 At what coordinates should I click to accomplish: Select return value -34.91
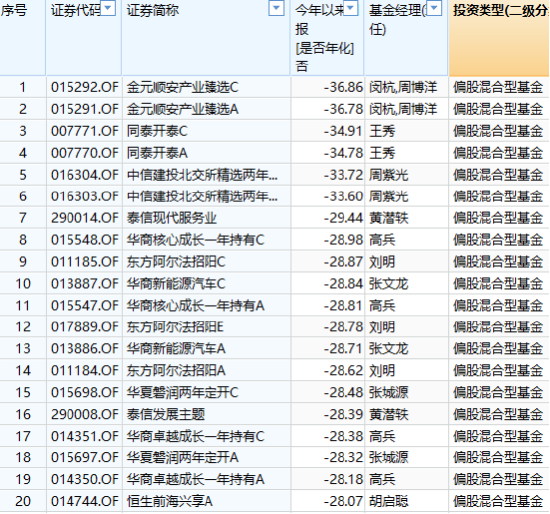[x=343, y=131]
